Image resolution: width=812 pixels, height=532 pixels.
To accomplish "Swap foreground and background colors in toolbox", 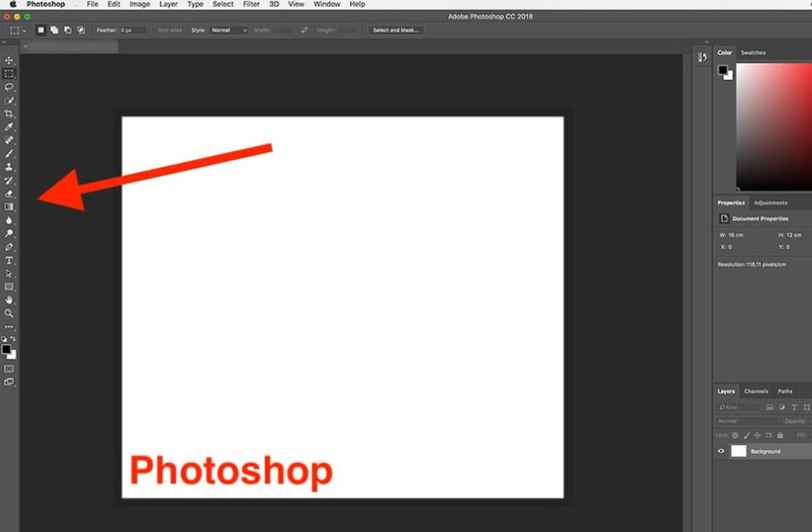I will click(x=13, y=339).
